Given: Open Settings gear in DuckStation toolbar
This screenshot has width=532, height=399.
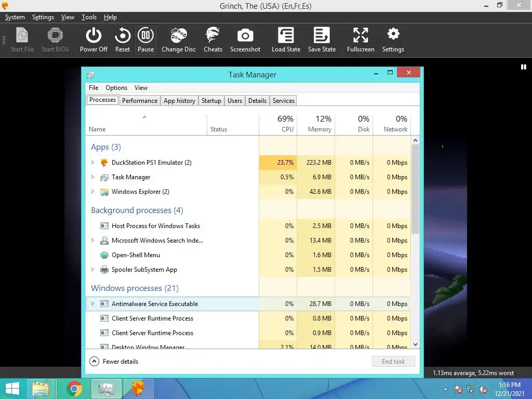Looking at the screenshot, I should pos(393,40).
